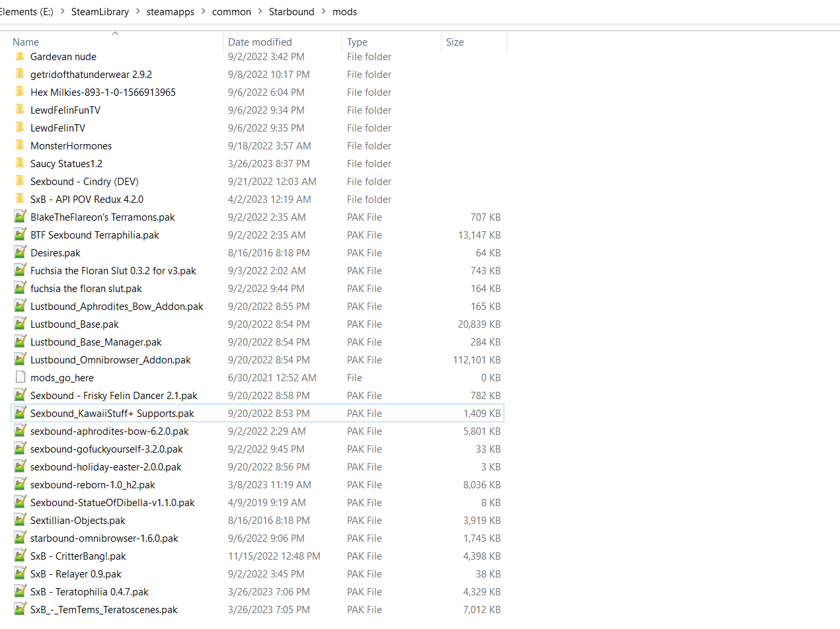The image size is (840, 629).
Task: Open the chevron dropdown after steamapps
Action: point(204,11)
